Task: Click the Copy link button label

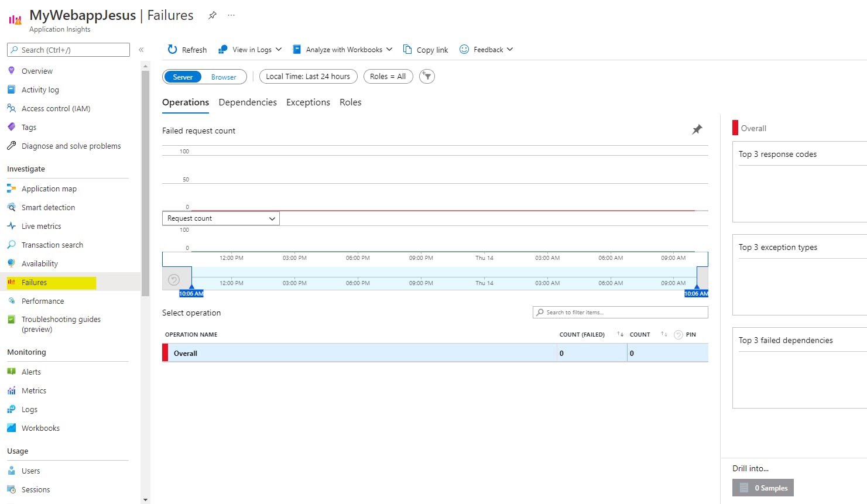Action: tap(432, 50)
